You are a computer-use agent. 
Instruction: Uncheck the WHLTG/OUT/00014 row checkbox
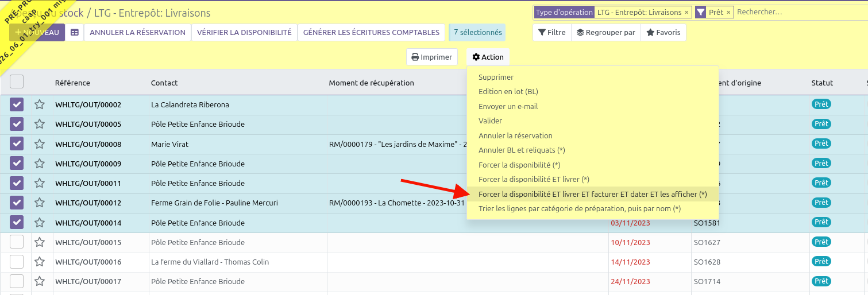pyautogui.click(x=17, y=223)
